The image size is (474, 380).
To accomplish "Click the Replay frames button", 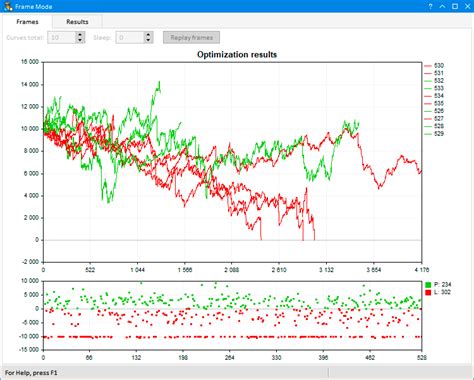I will click(191, 38).
